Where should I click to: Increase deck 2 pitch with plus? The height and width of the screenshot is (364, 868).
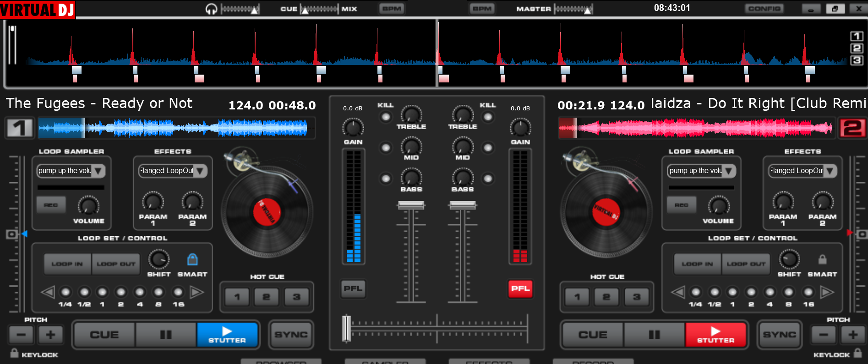[853, 335]
